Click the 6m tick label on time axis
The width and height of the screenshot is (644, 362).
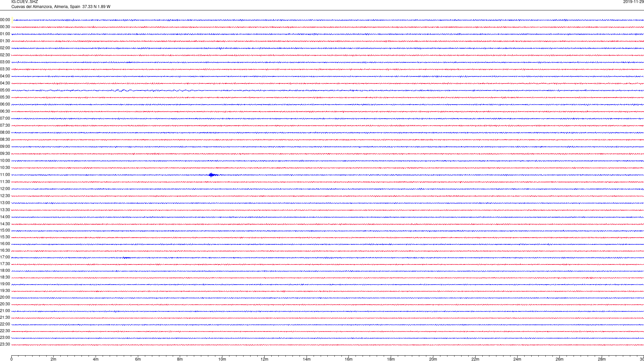(x=138, y=359)
